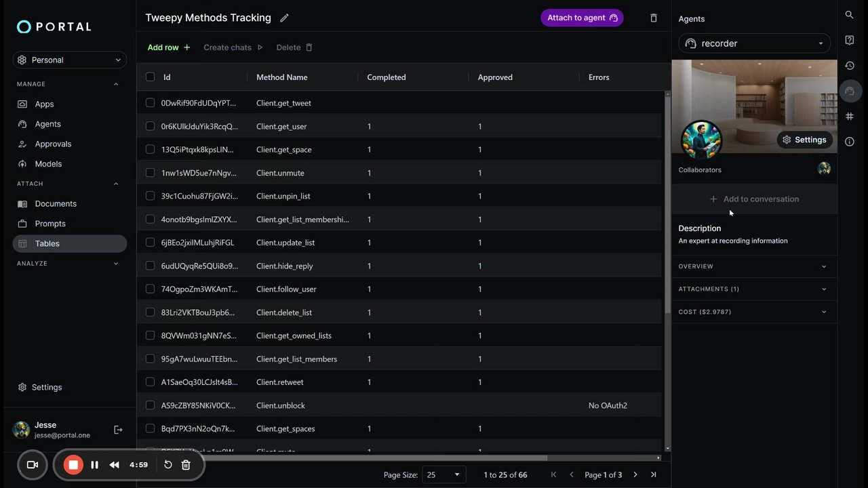The width and height of the screenshot is (868, 488).
Task: Click Add row above the table
Action: point(169,47)
